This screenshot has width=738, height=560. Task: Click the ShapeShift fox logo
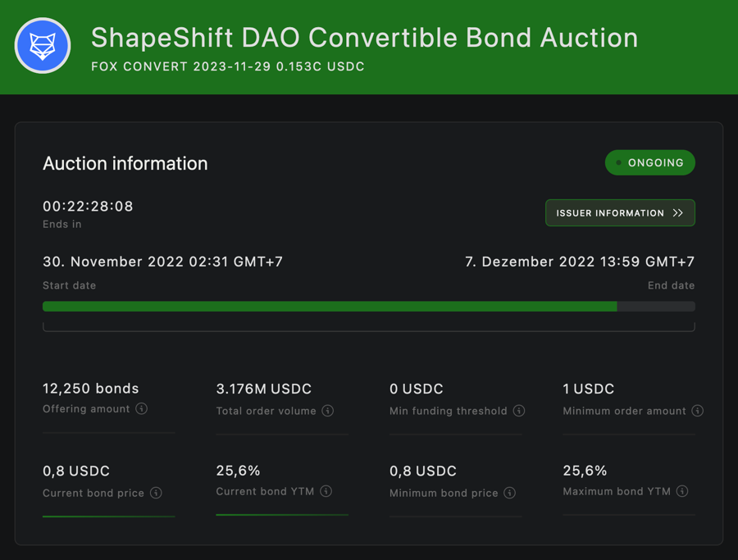[x=43, y=46]
